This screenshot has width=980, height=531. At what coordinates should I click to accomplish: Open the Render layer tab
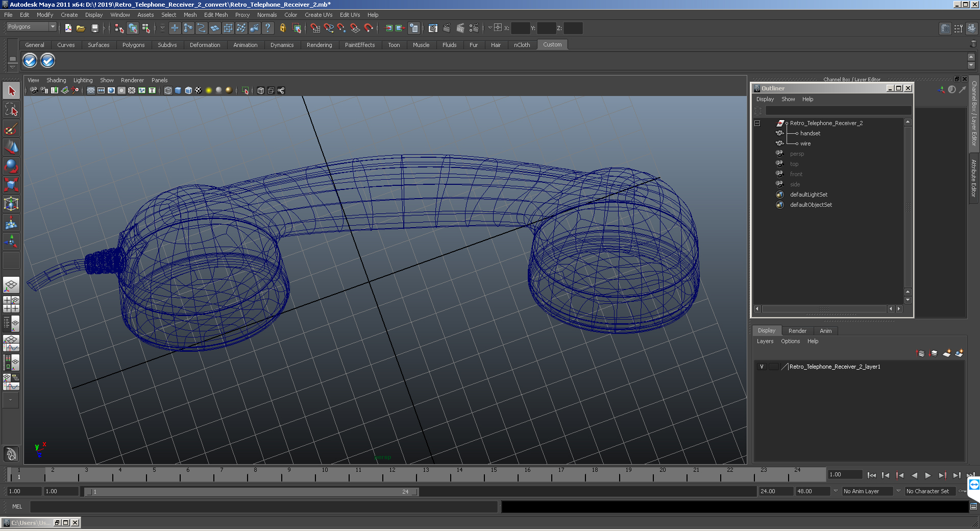point(797,331)
